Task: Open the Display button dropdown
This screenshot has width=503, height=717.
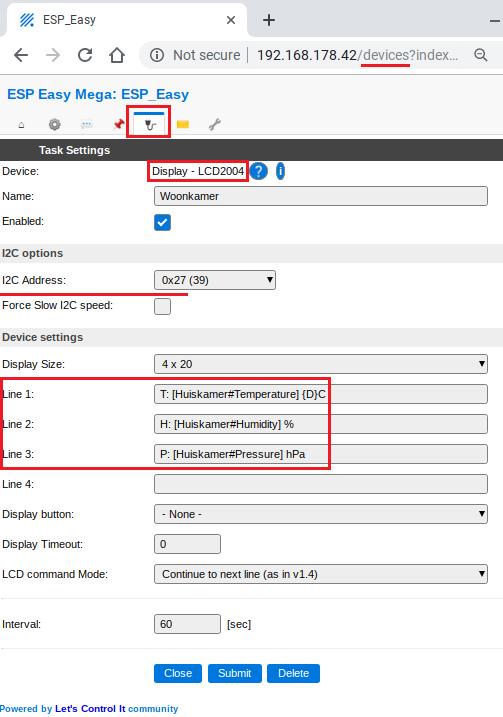Action: point(321,514)
